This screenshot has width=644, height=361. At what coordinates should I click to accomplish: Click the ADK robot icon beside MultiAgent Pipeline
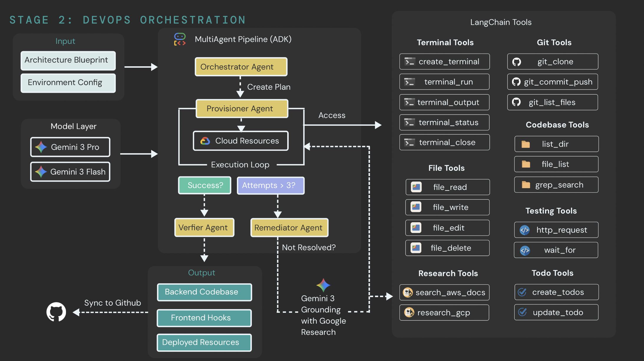(180, 39)
